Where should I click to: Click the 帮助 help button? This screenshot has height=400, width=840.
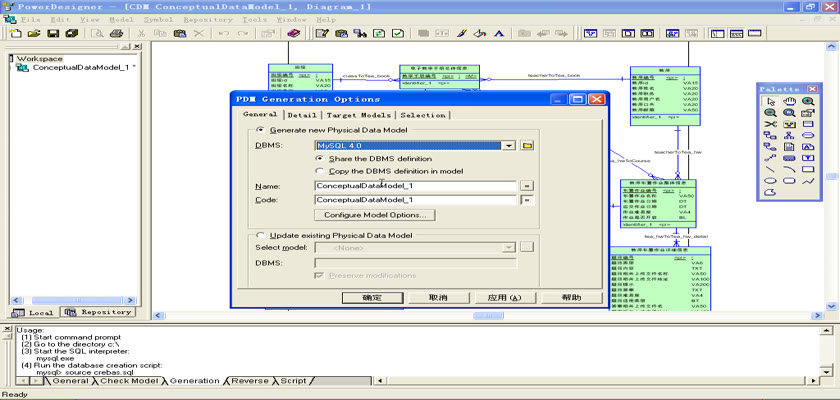click(571, 298)
